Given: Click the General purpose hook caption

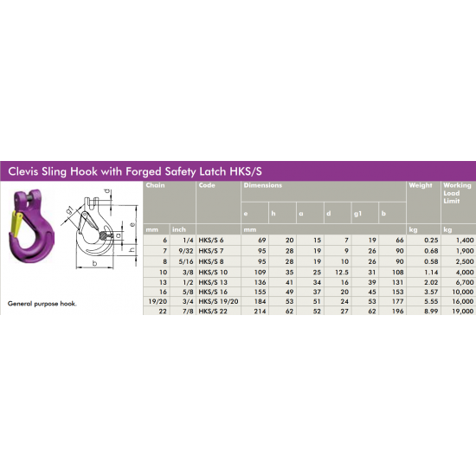Looking at the screenshot, I should [42, 304].
